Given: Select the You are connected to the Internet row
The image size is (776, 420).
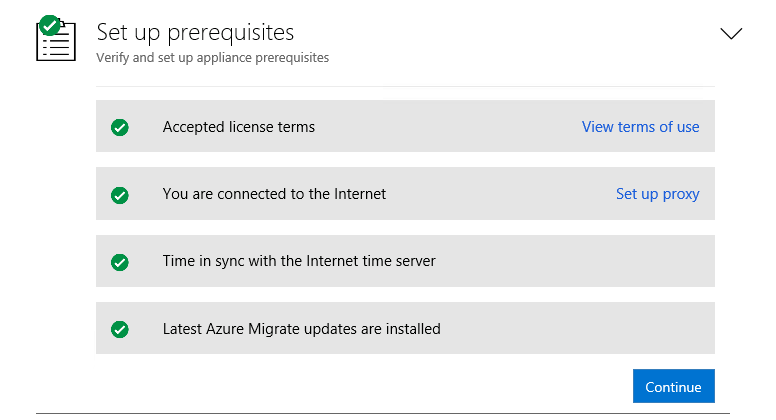Looking at the screenshot, I should [x=405, y=193].
